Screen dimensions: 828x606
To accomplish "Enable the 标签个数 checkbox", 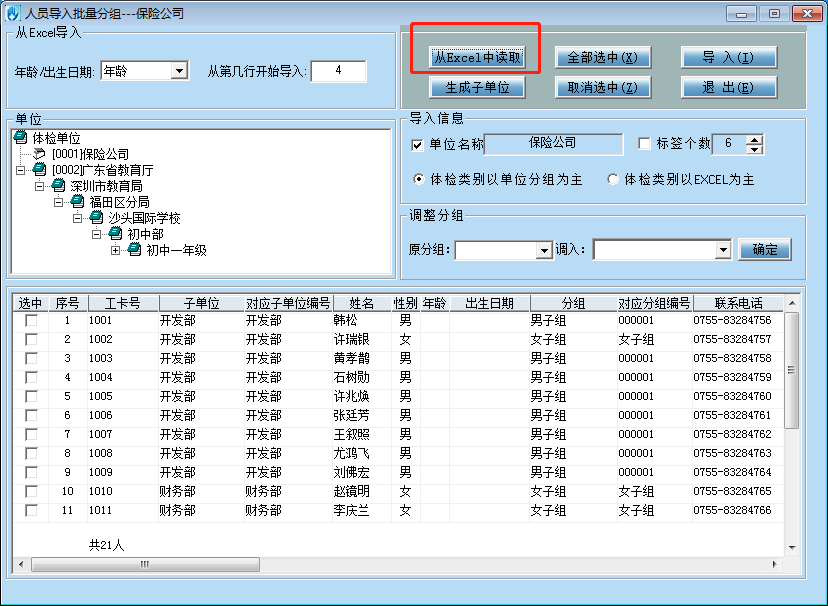I will pos(644,144).
